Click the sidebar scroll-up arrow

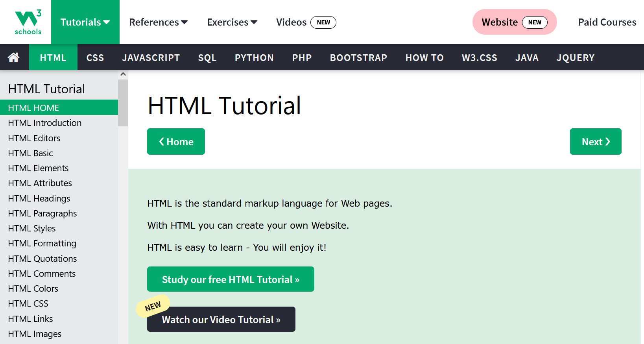point(123,74)
